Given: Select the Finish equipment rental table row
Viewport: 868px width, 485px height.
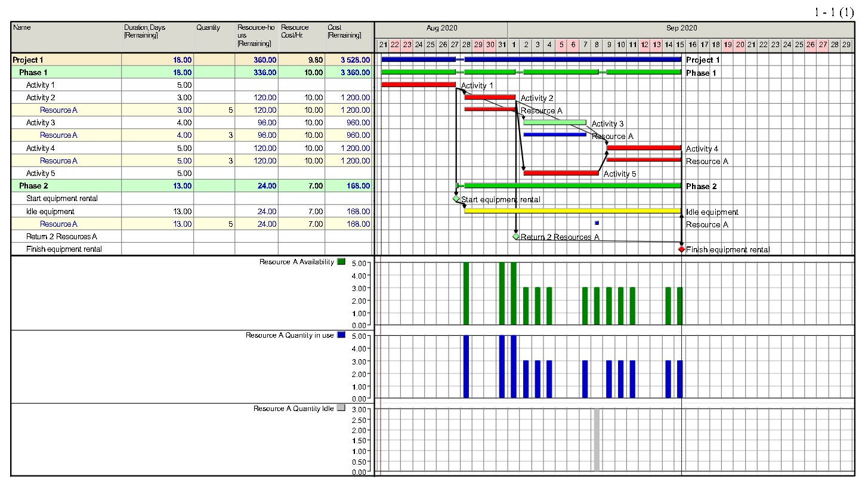Looking at the screenshot, I should tap(192, 249).
